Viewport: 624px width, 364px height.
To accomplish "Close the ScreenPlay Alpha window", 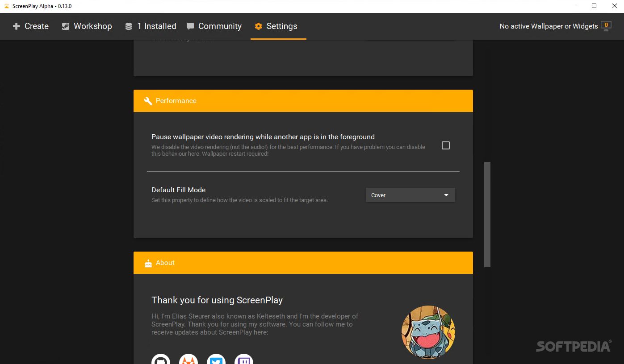I will tap(614, 6).
